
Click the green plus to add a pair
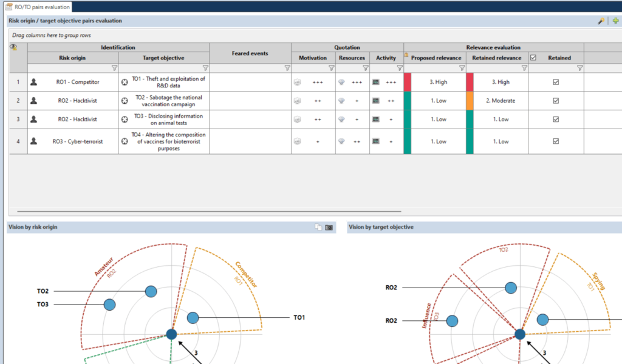click(x=615, y=20)
